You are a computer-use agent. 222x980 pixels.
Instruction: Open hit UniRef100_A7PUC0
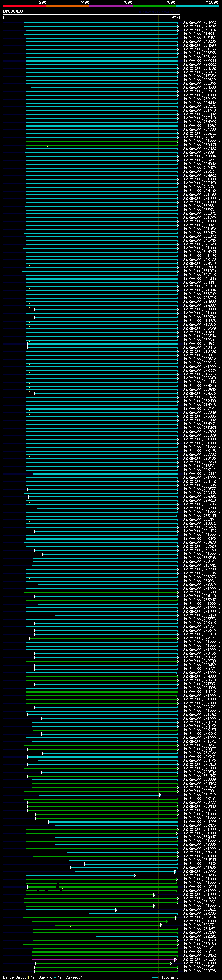pyautogui.click(x=199, y=864)
